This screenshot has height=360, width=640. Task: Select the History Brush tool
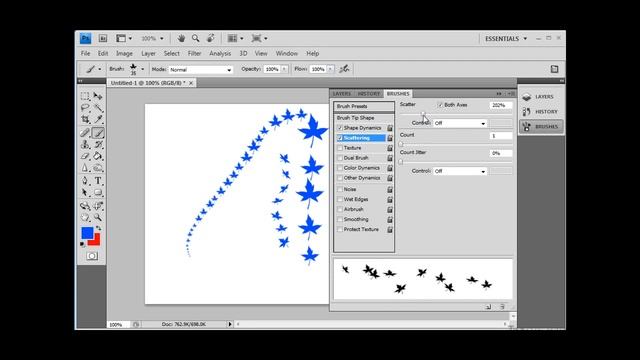pyautogui.click(x=98, y=144)
